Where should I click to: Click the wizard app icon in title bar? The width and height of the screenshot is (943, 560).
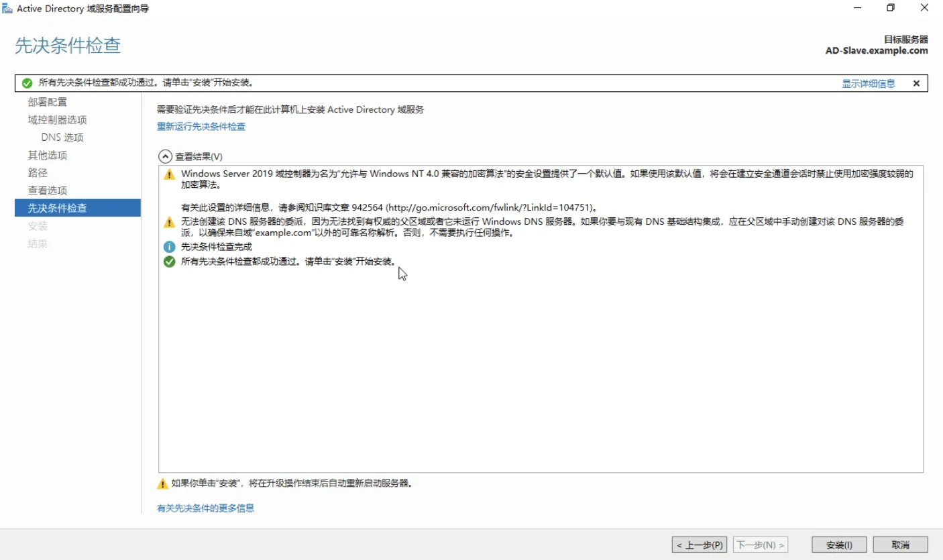tap(7, 8)
